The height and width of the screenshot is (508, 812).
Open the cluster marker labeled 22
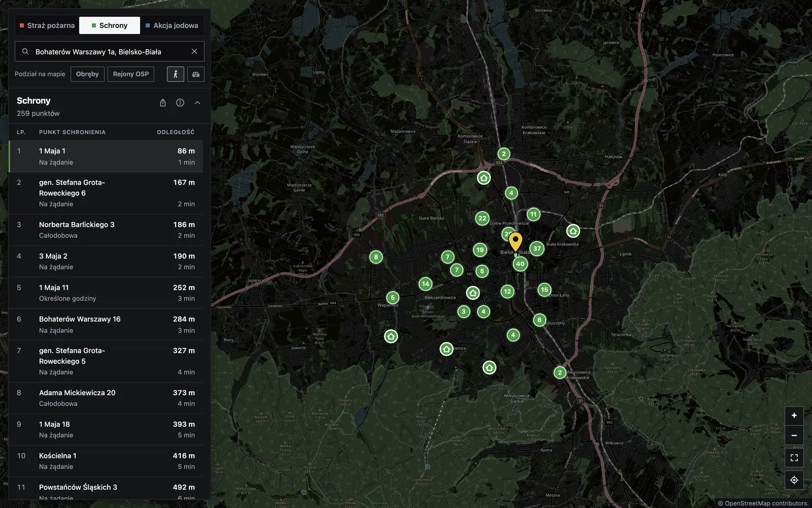pyautogui.click(x=482, y=218)
